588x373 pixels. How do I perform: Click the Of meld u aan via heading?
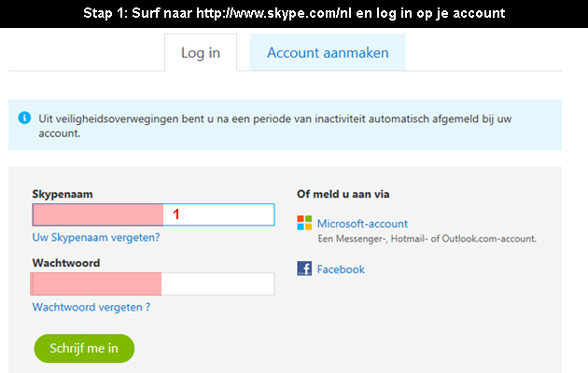pyautogui.click(x=343, y=194)
